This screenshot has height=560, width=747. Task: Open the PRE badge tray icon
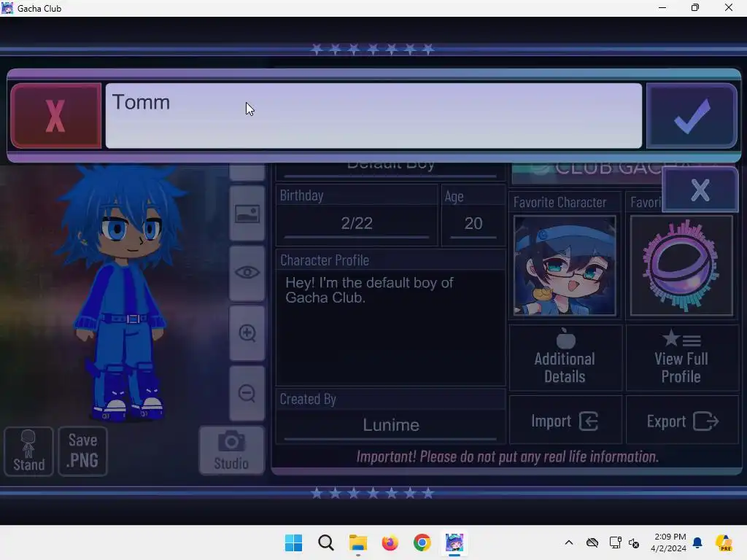[x=724, y=542]
